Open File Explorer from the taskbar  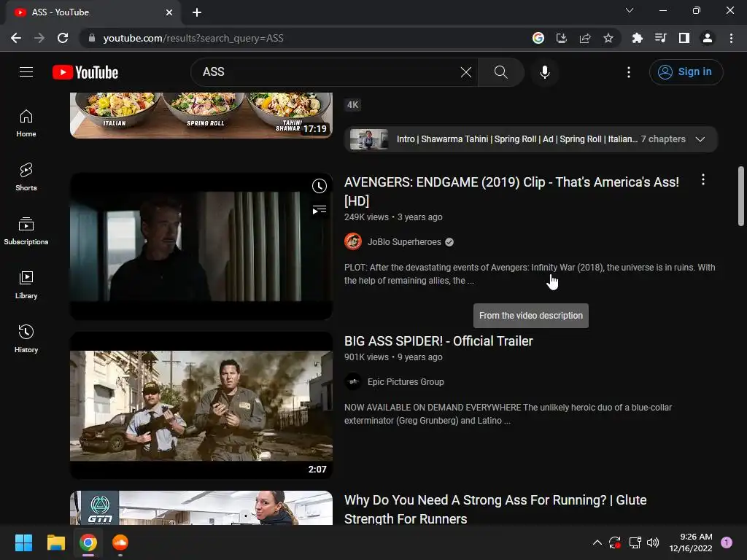tap(55, 542)
